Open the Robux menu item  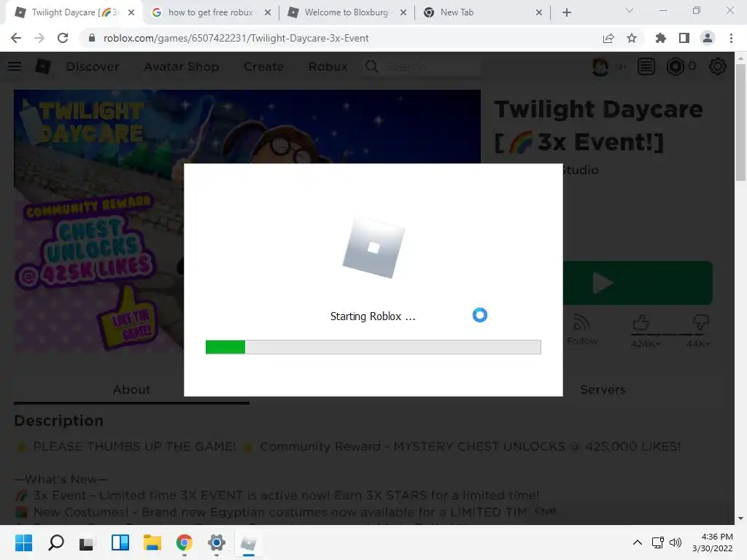tap(328, 66)
